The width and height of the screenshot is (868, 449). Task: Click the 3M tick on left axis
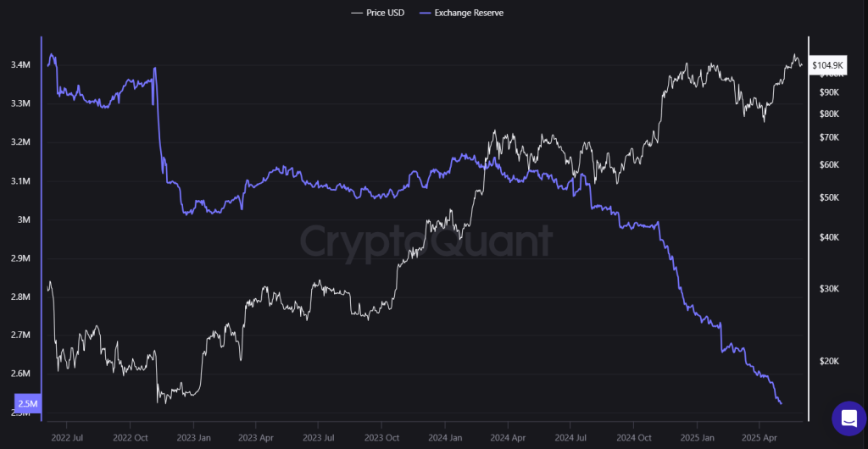[25, 220]
